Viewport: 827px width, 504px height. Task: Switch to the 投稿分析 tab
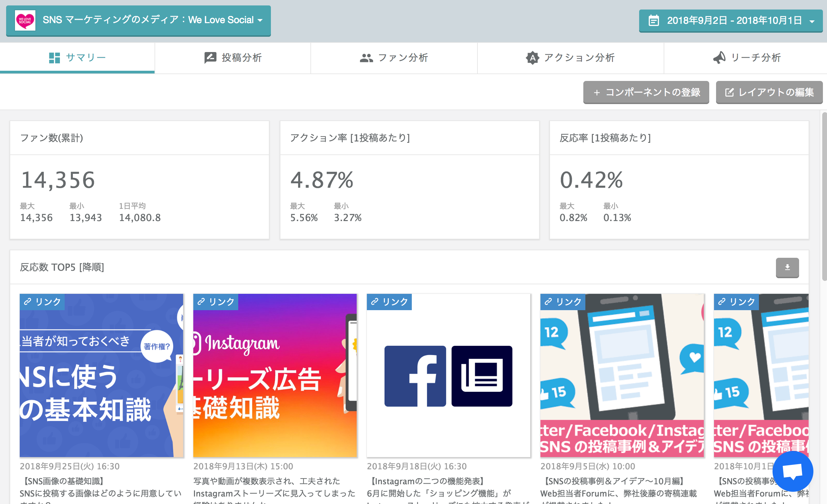233,58
